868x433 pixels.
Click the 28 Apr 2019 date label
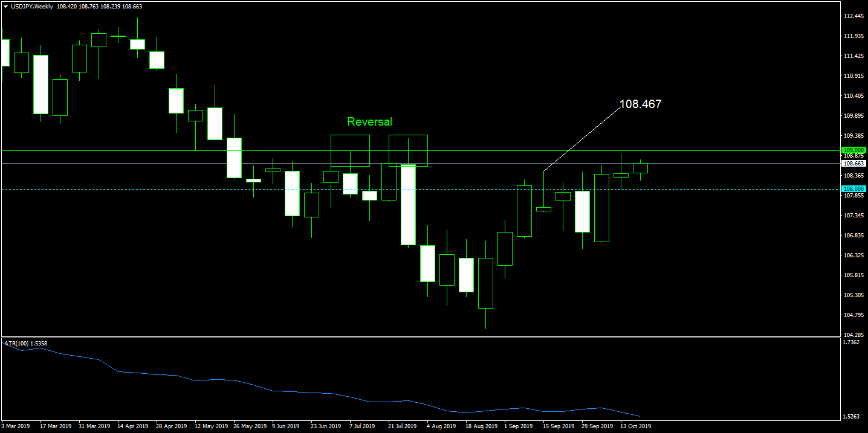[172, 426]
